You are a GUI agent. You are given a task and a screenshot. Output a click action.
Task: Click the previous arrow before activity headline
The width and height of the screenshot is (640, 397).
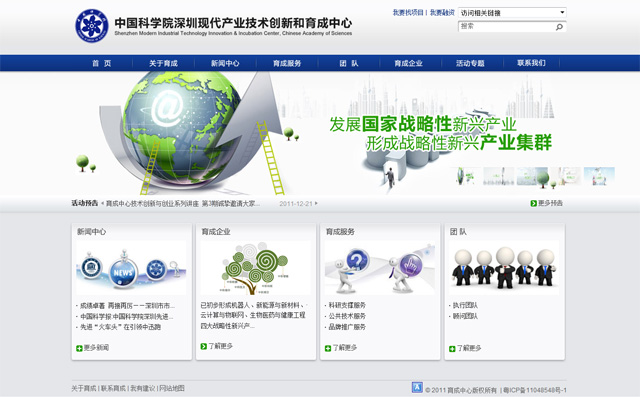click(102, 203)
